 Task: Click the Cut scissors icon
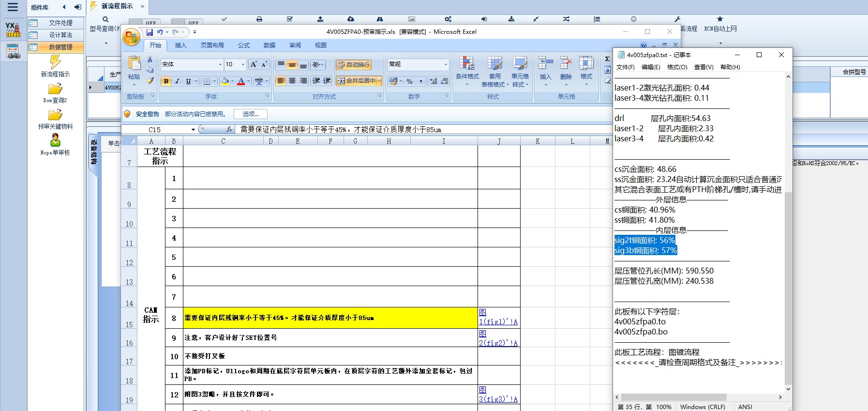coord(150,59)
